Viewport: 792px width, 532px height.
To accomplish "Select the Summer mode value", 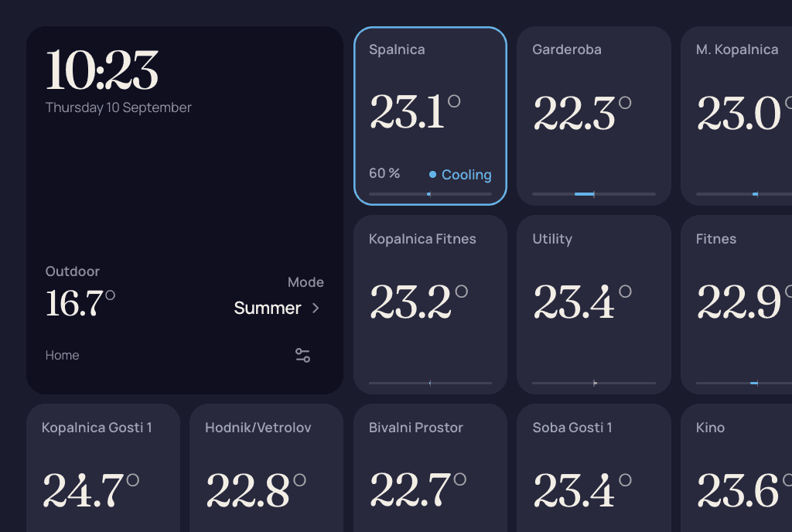I will click(x=267, y=308).
